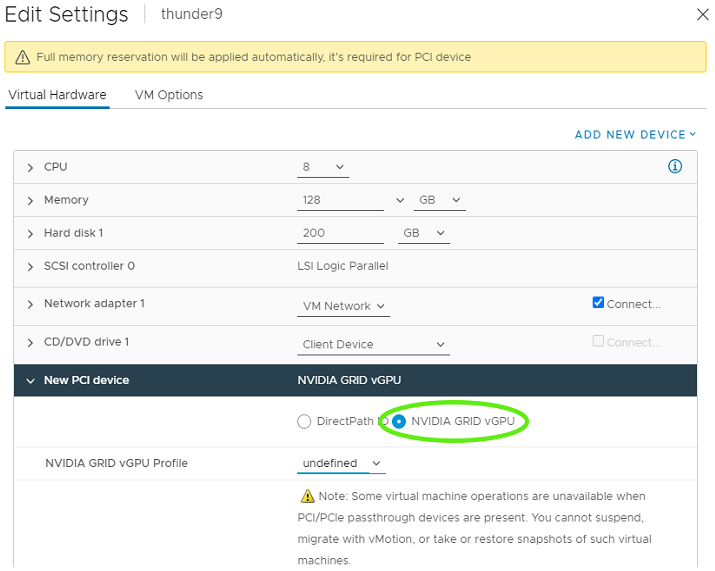Click the warning icon beside the passthrough note

pyautogui.click(x=307, y=496)
